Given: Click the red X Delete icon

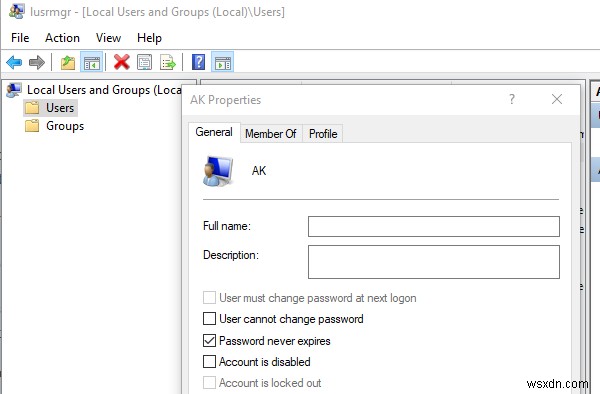Looking at the screenshot, I should click(x=122, y=62).
